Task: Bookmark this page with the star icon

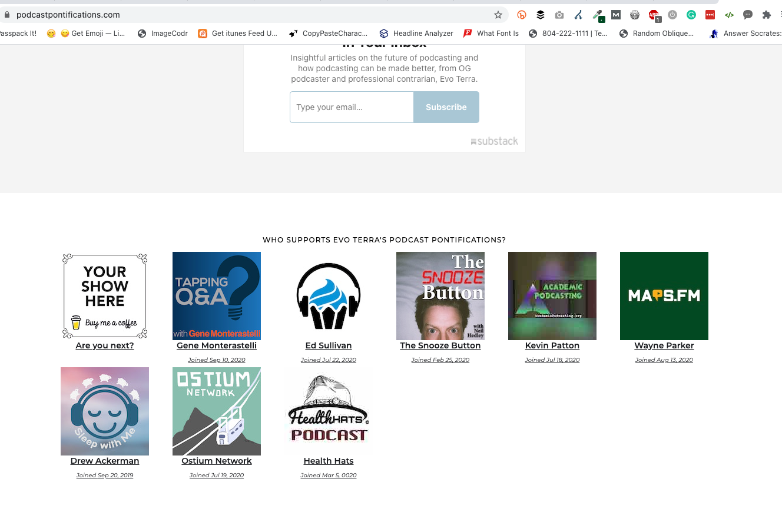Action: coord(498,15)
